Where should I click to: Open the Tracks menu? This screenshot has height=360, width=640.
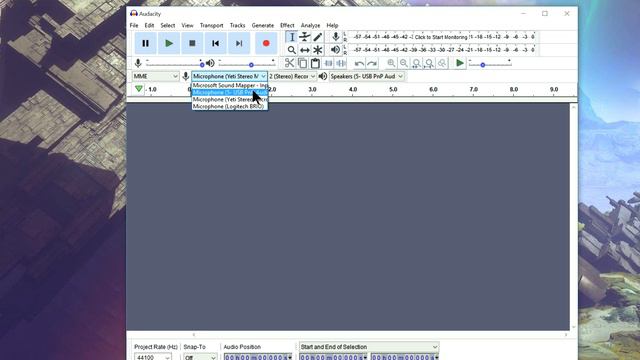[x=238, y=25]
